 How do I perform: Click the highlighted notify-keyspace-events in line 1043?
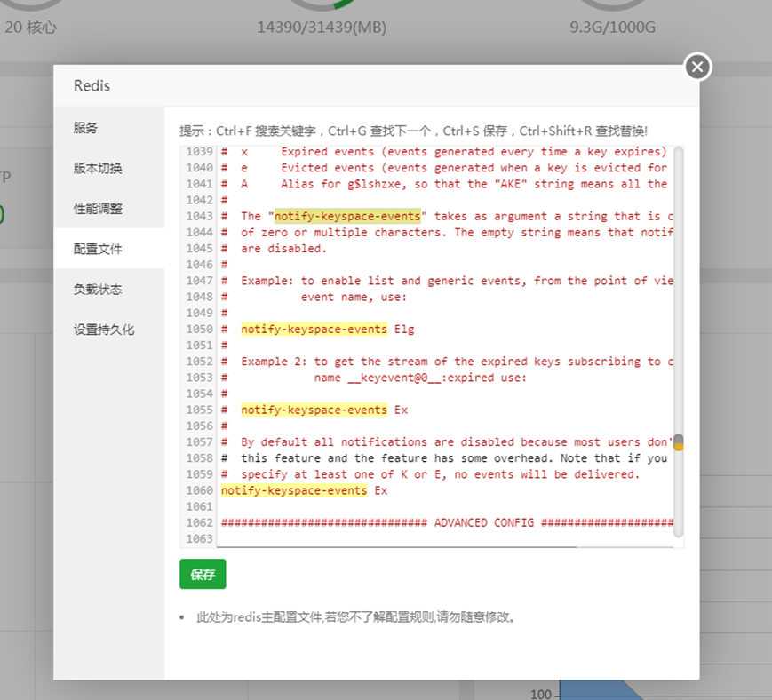pos(346,216)
